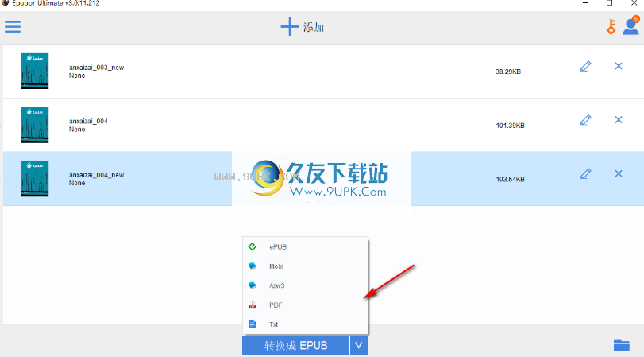Click the Mobi book icon

click(253, 266)
